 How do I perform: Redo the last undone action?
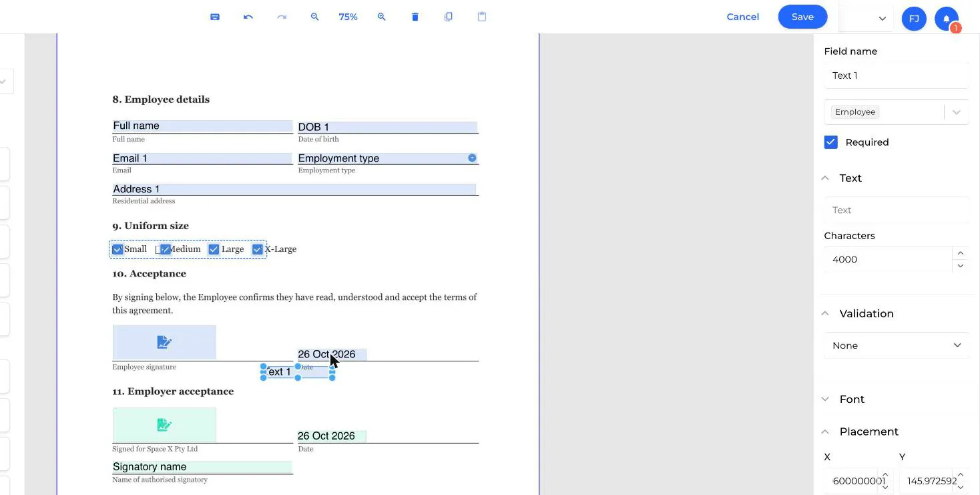pos(282,17)
